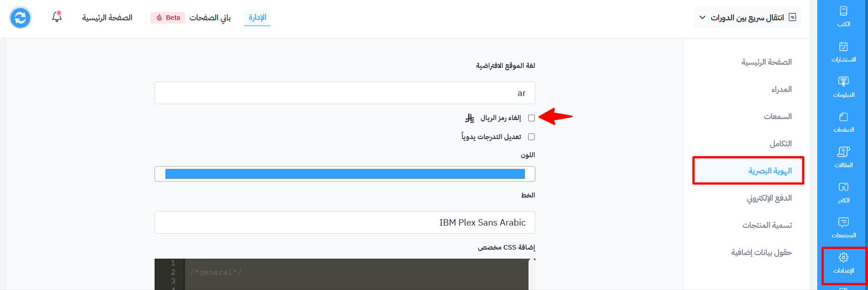The width and height of the screenshot is (868, 290).
Task: Enable the إلغاء رمز الريال checkbox
Action: (532, 118)
